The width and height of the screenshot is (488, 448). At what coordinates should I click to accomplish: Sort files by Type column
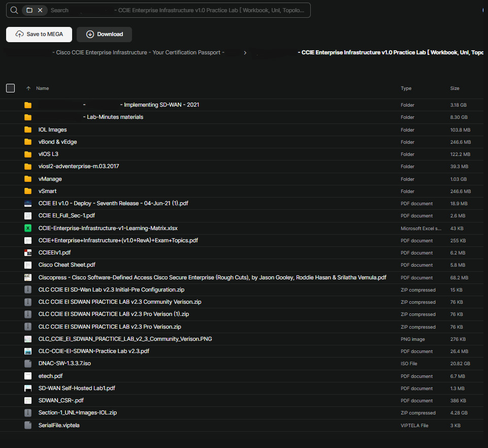click(406, 88)
